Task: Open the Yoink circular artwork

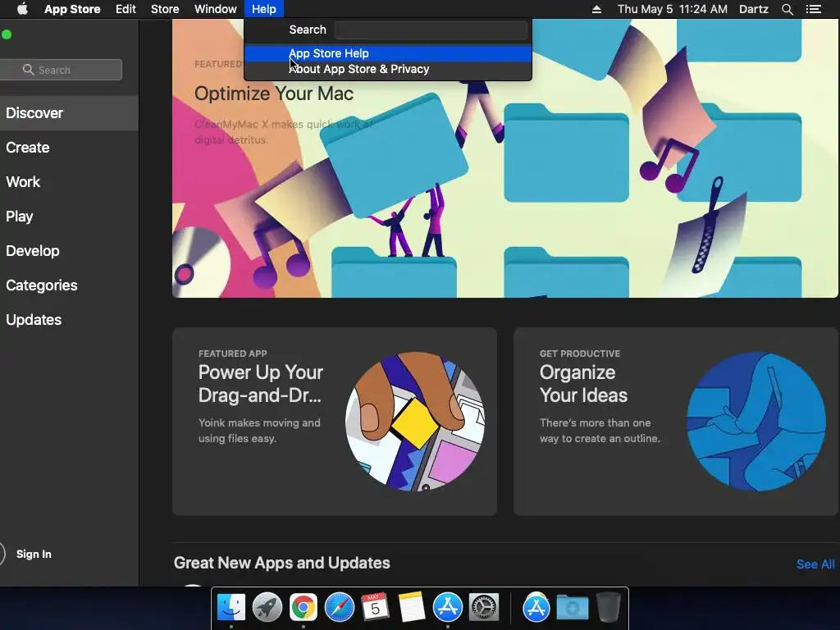Action: (x=415, y=422)
